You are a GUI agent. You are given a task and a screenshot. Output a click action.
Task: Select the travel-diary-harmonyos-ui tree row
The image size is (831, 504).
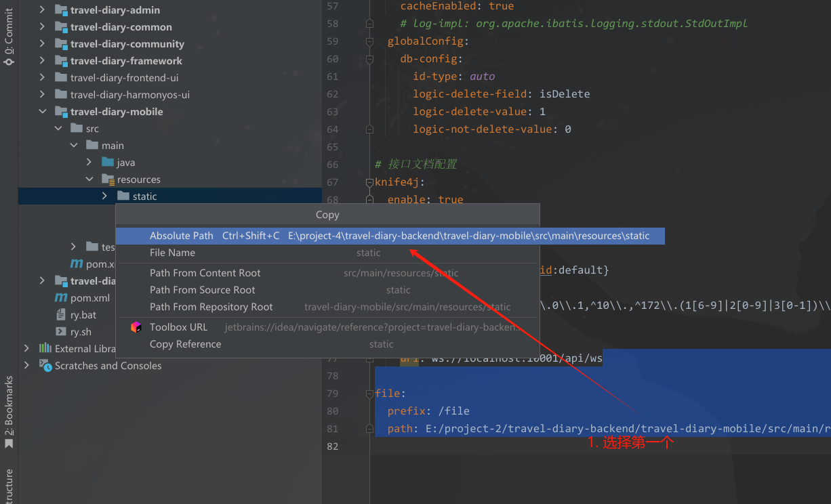point(169,95)
